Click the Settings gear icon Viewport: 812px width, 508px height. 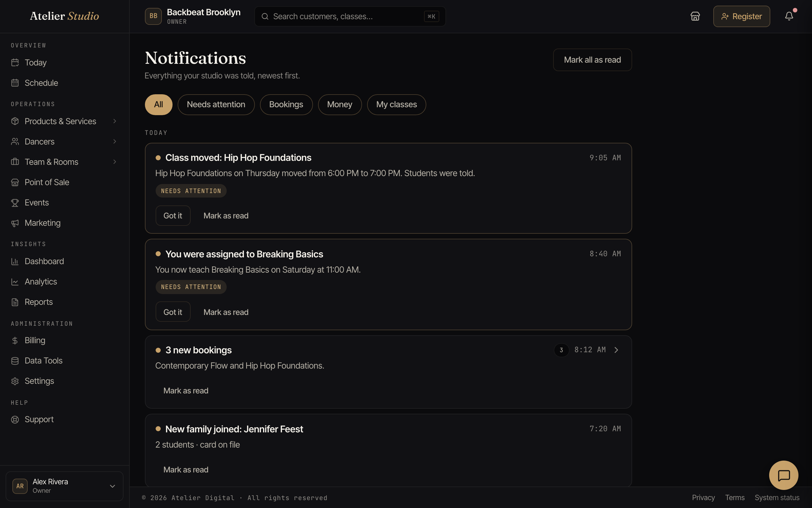[15, 381]
